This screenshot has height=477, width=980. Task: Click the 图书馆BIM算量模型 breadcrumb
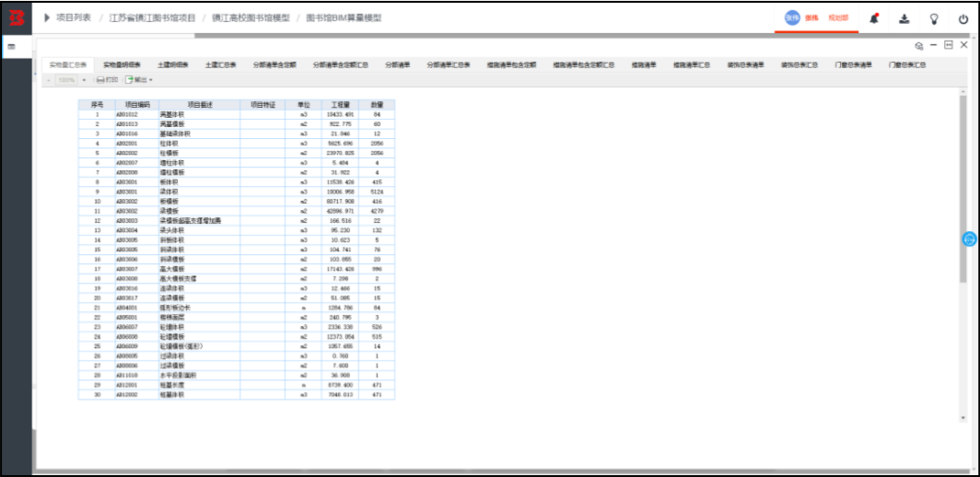click(x=344, y=18)
